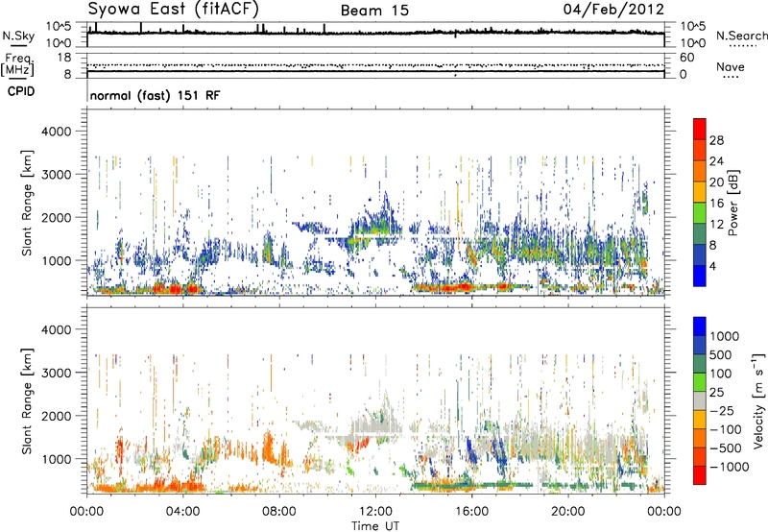Click the '-500' label on Velocity colorbar
768x532 pixels.
click(726, 447)
